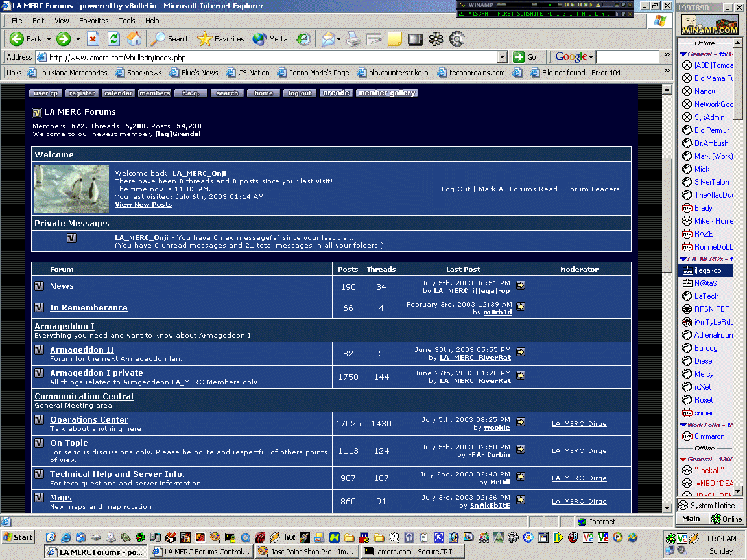Go to last post in News forum
Viewport: 747px width, 560px height.
click(521, 285)
